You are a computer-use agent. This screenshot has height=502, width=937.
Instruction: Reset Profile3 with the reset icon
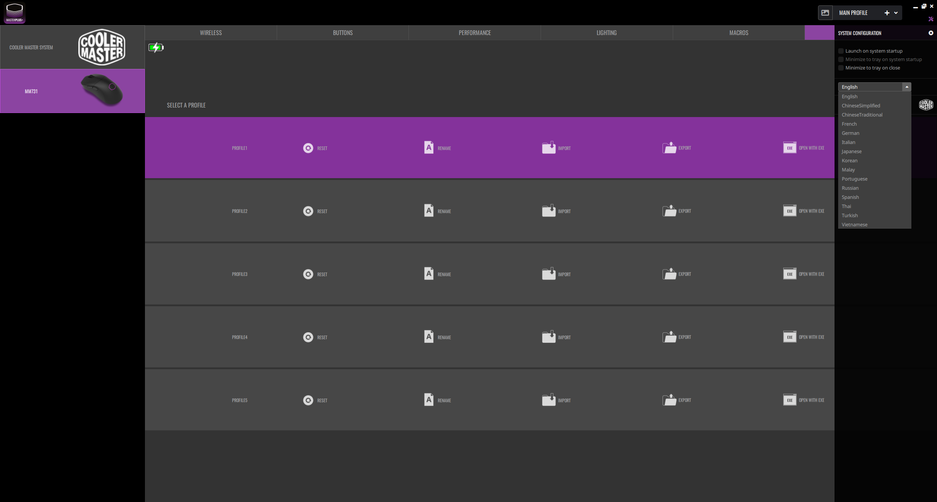point(308,274)
